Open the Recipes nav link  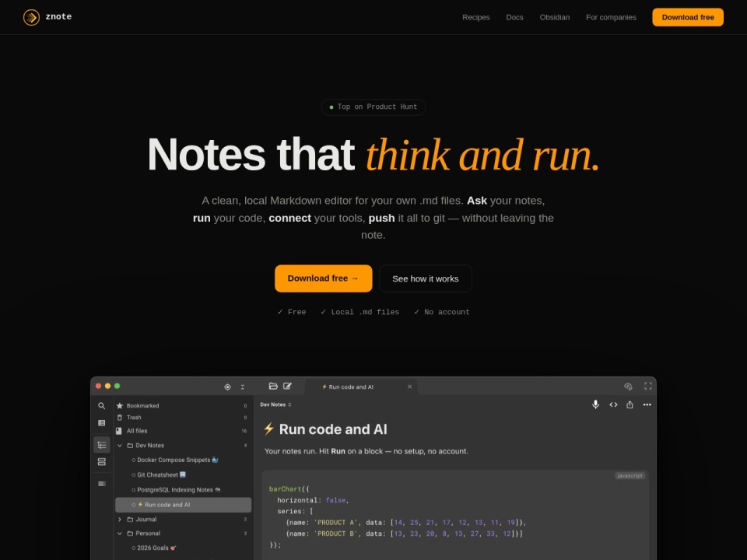tap(475, 17)
